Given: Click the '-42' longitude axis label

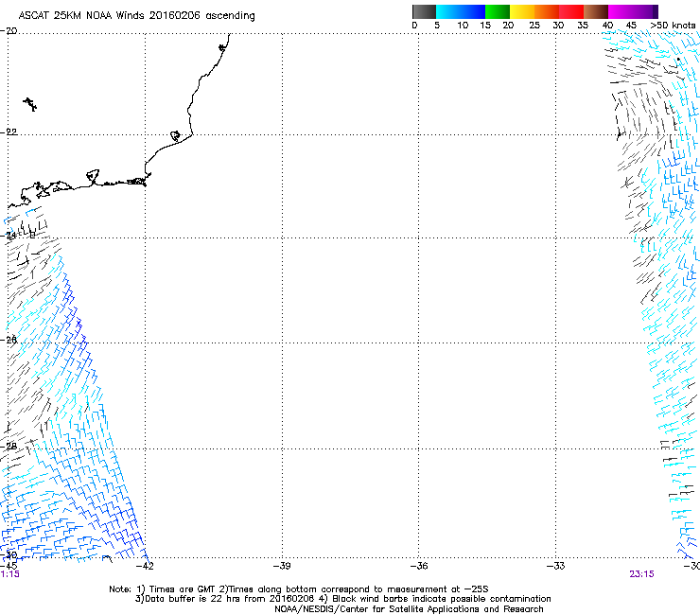Looking at the screenshot, I should [145, 566].
